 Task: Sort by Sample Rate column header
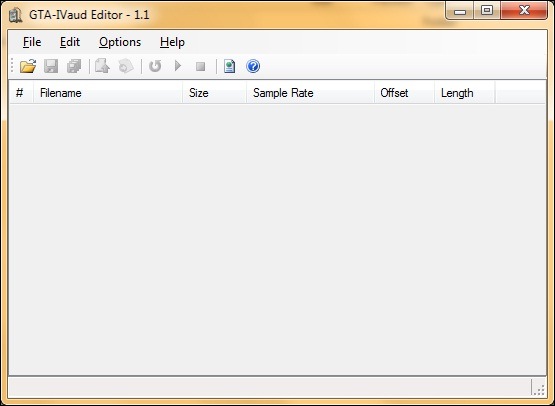(310, 93)
